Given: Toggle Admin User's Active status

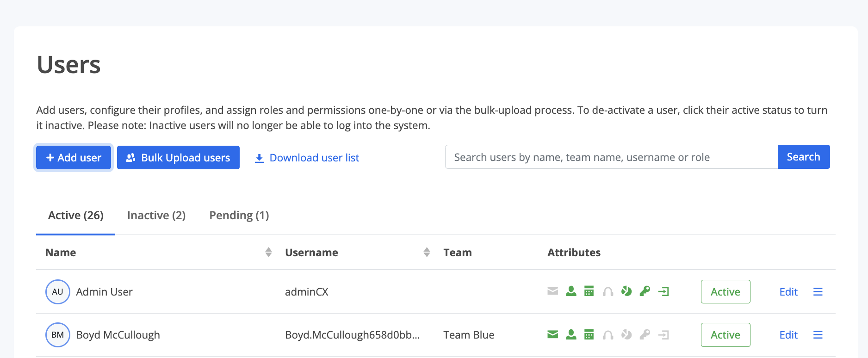Looking at the screenshot, I should (x=725, y=292).
